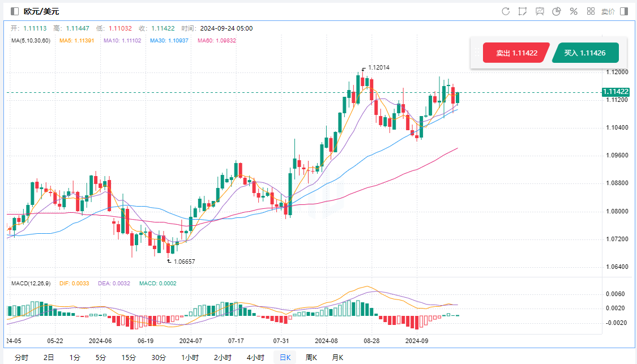The image size is (637, 364).
Task: Open the chart presentation board icon
Action: click(x=540, y=11)
